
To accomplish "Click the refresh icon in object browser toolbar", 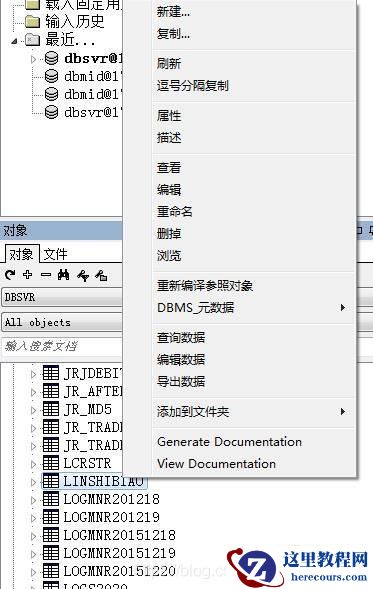I will pos(10,275).
